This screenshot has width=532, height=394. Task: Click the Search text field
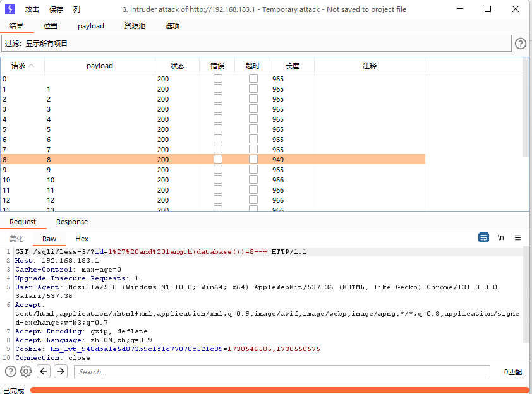click(282, 372)
